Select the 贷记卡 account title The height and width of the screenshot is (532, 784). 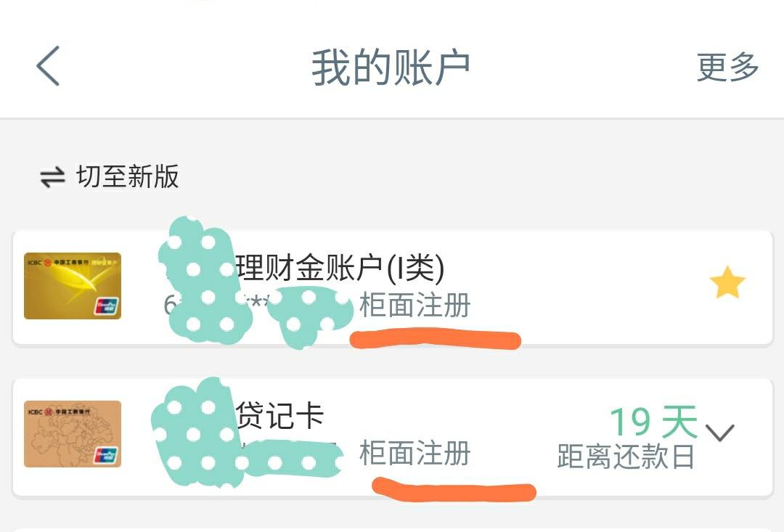[280, 415]
